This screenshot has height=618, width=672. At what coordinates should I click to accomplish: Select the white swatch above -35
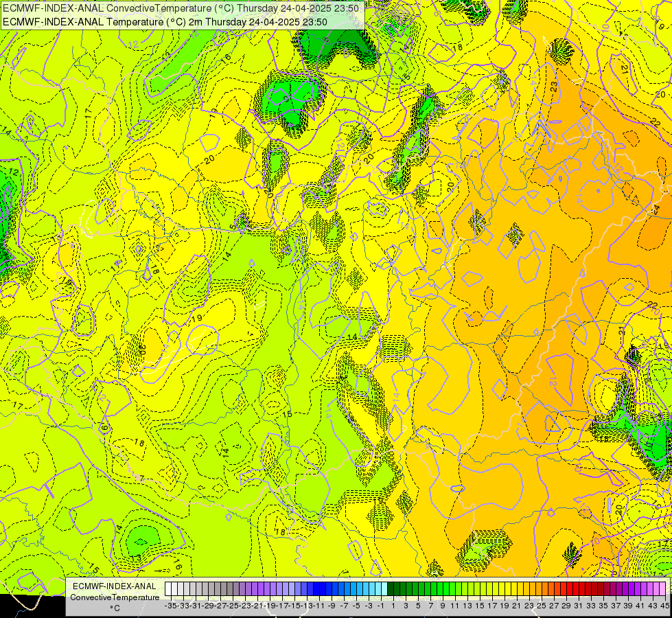coord(168,589)
